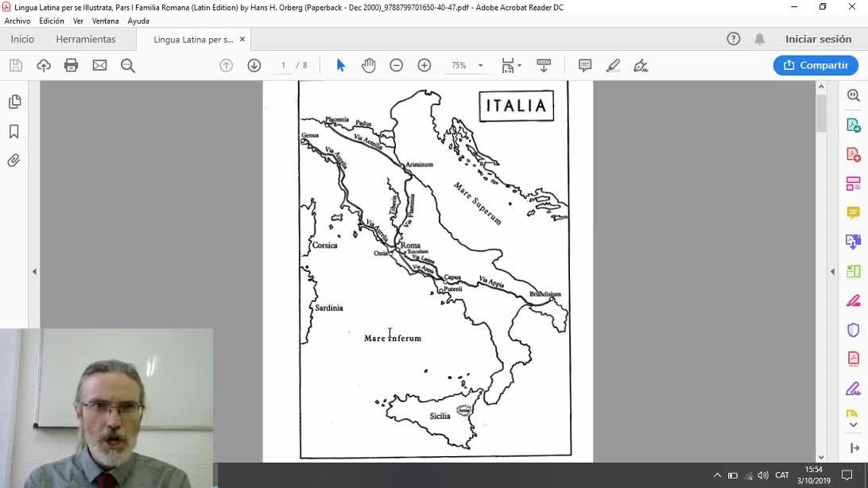
Task: Zoom in with plus icon
Action: click(424, 65)
